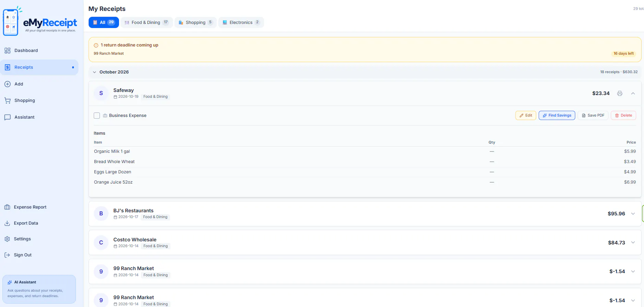Click the Add plus-circle icon
This screenshot has width=644, height=307.
8,84
